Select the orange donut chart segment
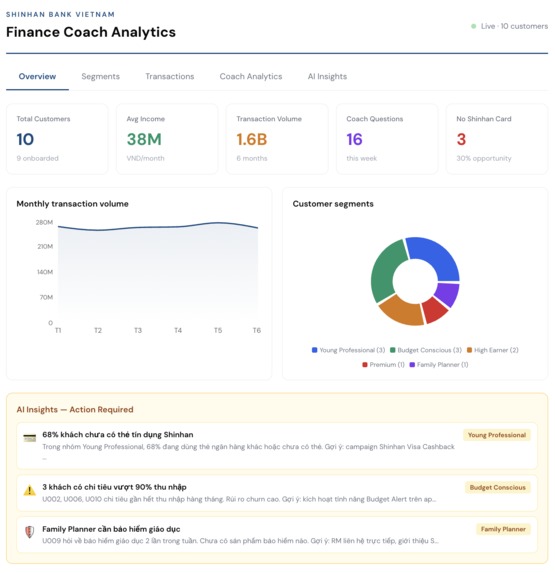 tap(402, 311)
